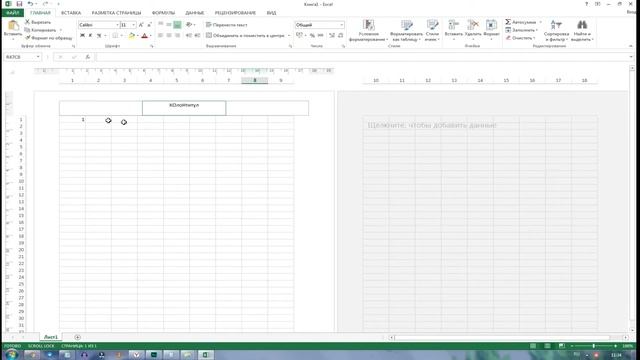Select the Лист1 sheet tab
Image resolution: width=640 pixels, height=360 pixels.
tap(51, 337)
